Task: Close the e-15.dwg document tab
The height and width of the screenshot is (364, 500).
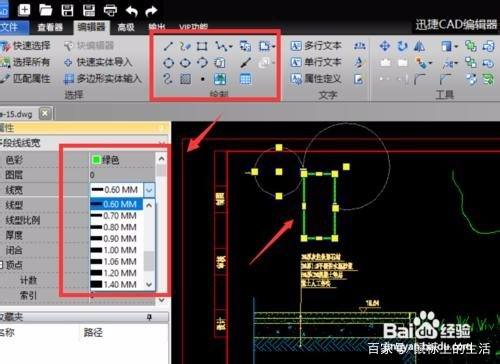Action: pyautogui.click(x=45, y=114)
